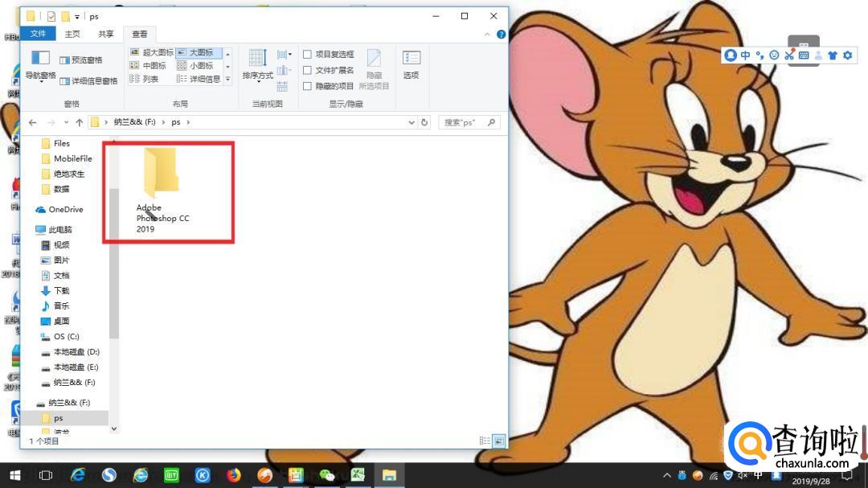Select 此电脑 in navigation pane
Image resolution: width=868 pixels, height=488 pixels.
point(59,229)
